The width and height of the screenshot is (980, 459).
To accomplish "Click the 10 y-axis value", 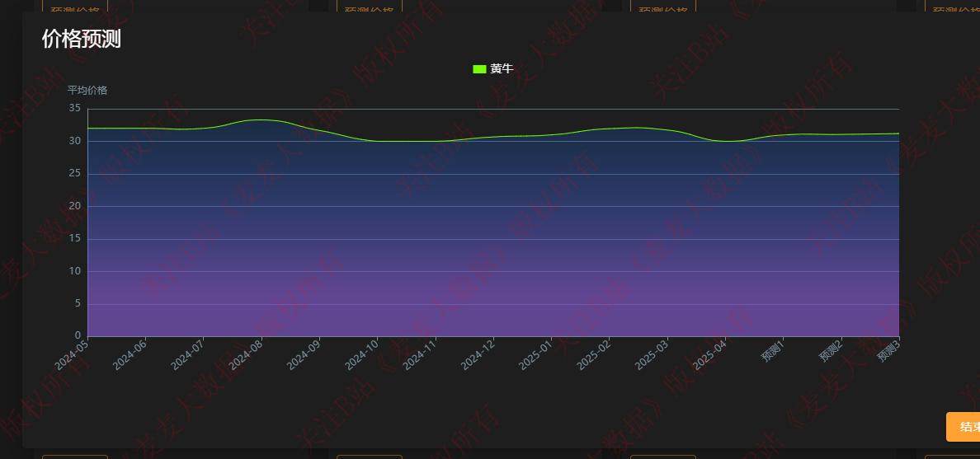I will coord(74,271).
